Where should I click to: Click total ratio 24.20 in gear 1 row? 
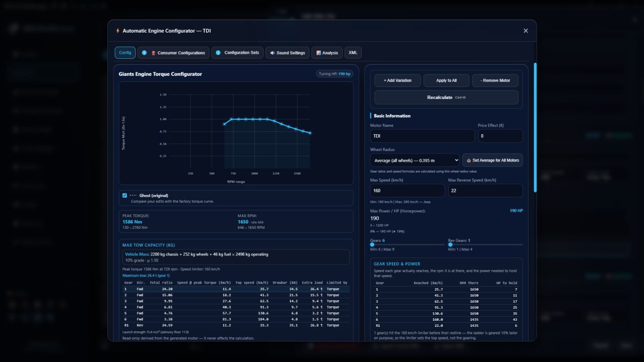(167, 289)
